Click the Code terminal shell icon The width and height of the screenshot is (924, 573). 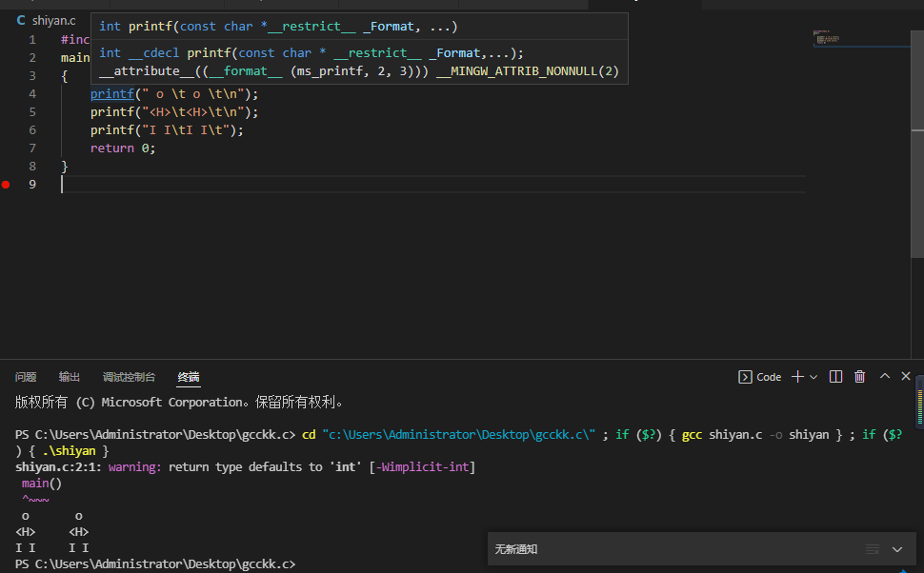click(x=745, y=377)
